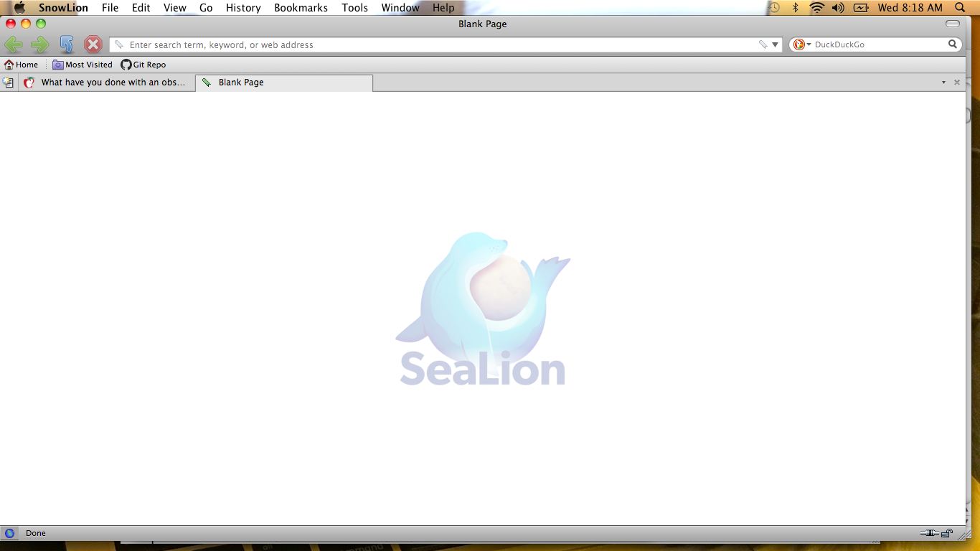Click the blue globe icon in the status bar
Viewport: 980px width, 551px height.
pyautogui.click(x=9, y=533)
